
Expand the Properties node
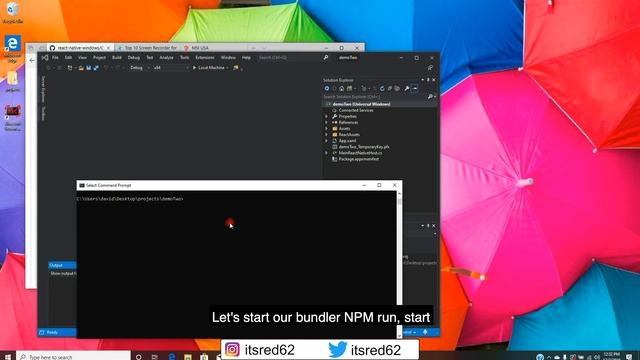click(x=326, y=116)
